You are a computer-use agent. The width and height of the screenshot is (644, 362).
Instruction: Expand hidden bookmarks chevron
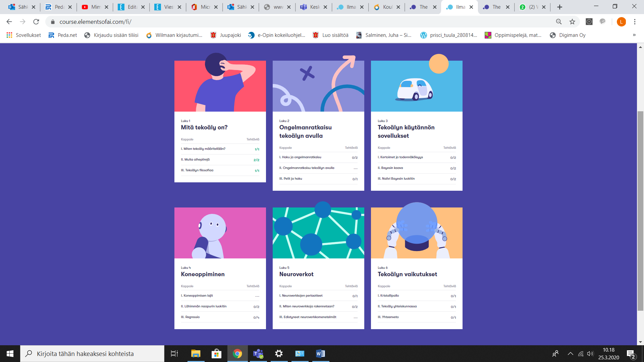pos(634,35)
